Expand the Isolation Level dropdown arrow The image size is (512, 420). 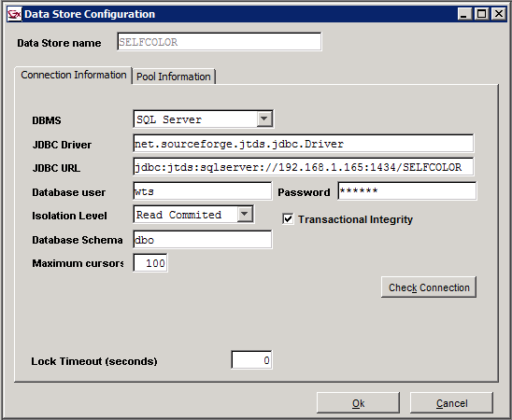pyautogui.click(x=245, y=215)
